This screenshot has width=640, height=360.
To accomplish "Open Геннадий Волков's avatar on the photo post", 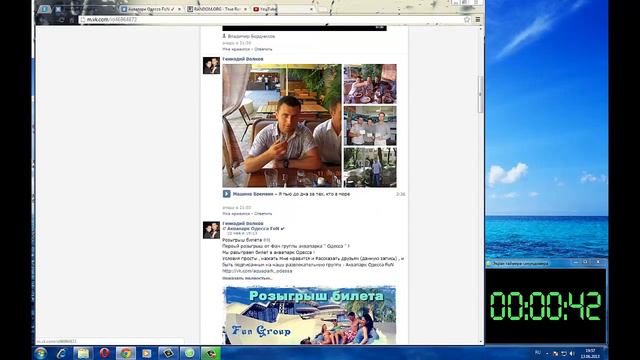I will (x=211, y=65).
